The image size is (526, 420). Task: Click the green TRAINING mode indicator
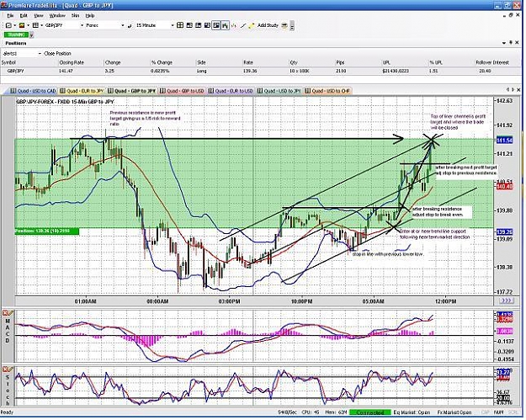click(16, 35)
